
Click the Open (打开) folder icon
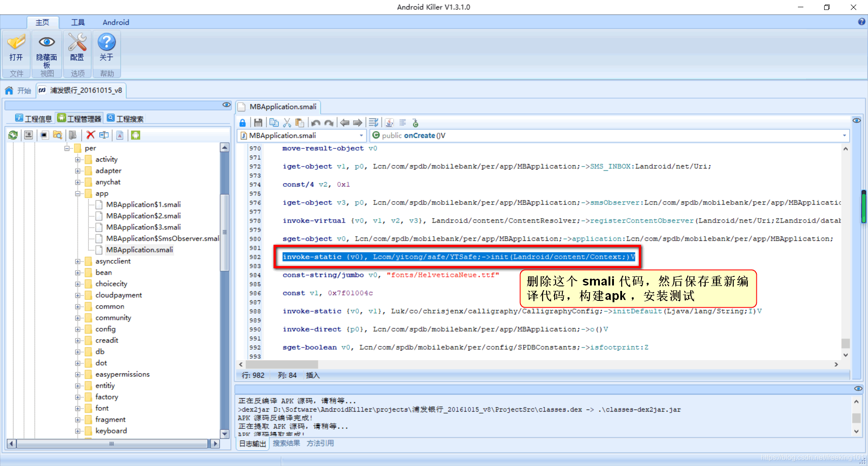click(x=16, y=42)
